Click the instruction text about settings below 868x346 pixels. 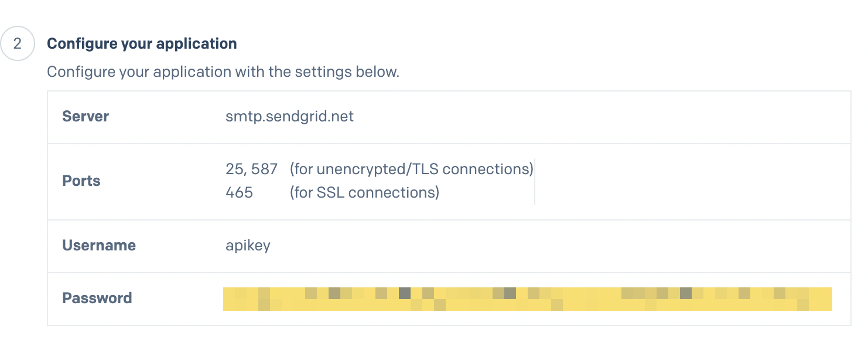[223, 72]
